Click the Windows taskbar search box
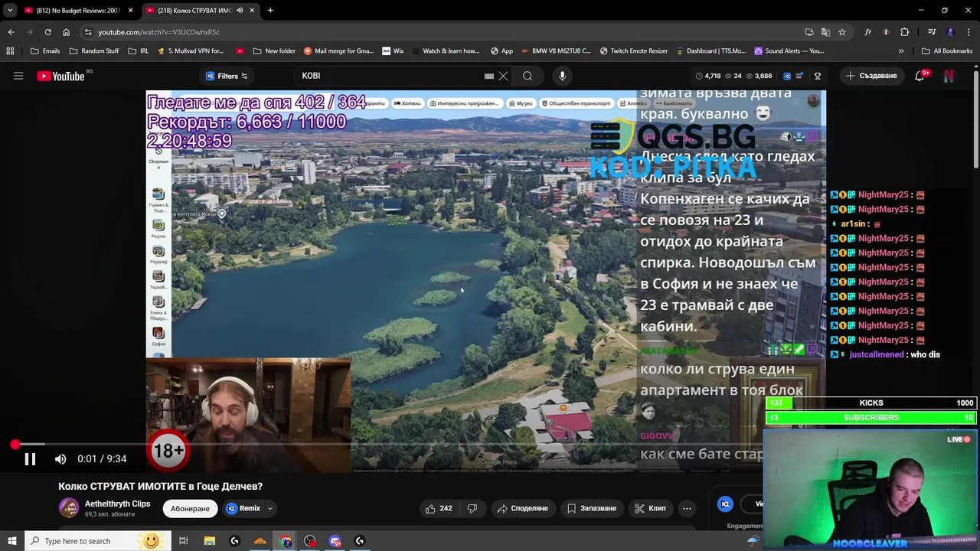The image size is (980, 551). coord(97,541)
